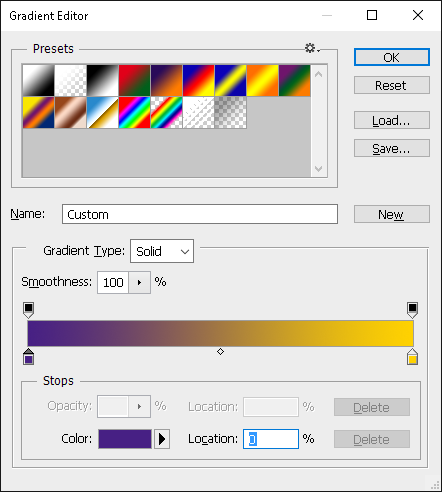The image size is (442, 492).
Task: Open the Smoothness slider arrow
Action: (139, 282)
